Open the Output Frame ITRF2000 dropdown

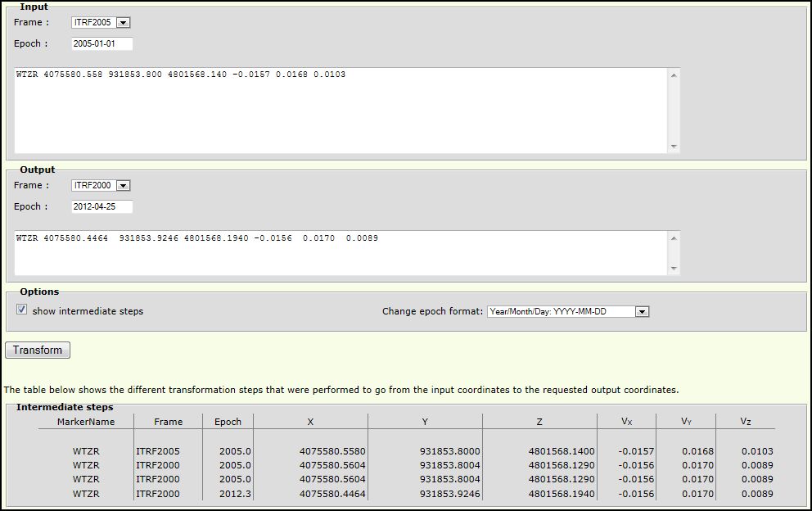[101, 186]
